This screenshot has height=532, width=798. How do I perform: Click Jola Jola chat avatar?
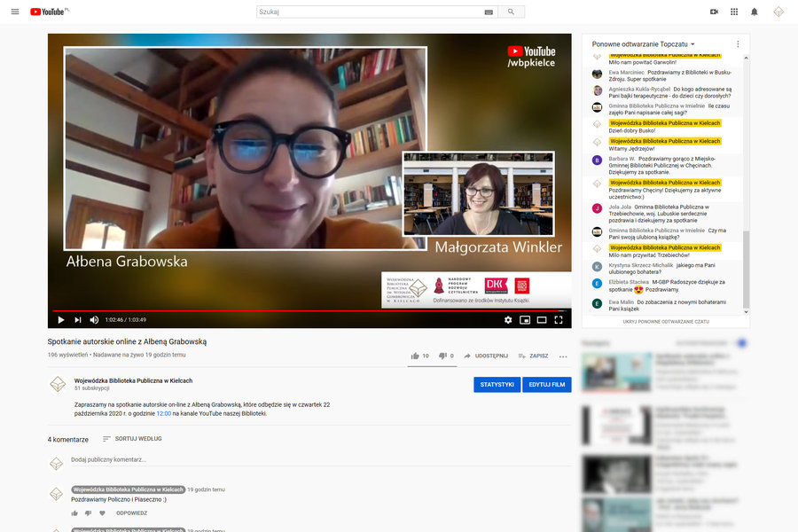(x=598, y=207)
